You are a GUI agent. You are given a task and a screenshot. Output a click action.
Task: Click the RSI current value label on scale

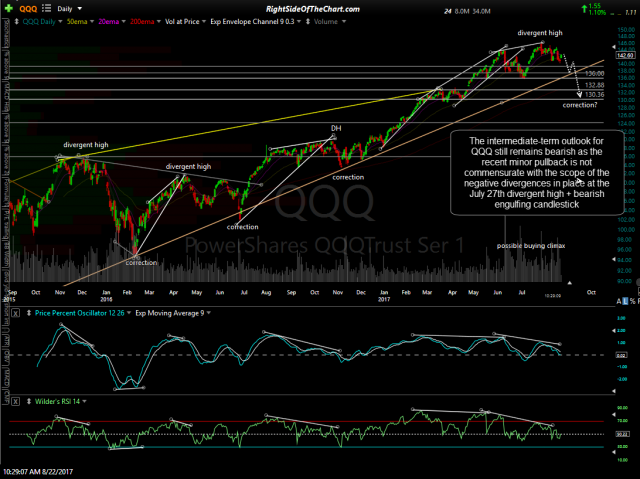(x=622, y=434)
